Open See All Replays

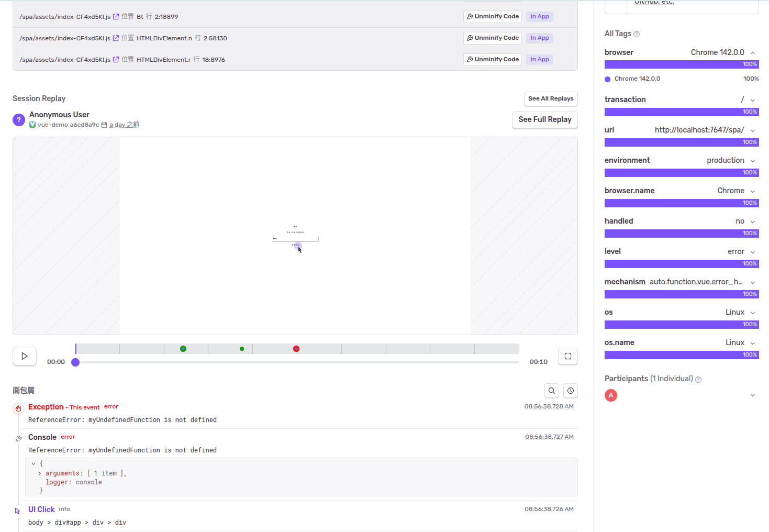[x=551, y=98]
